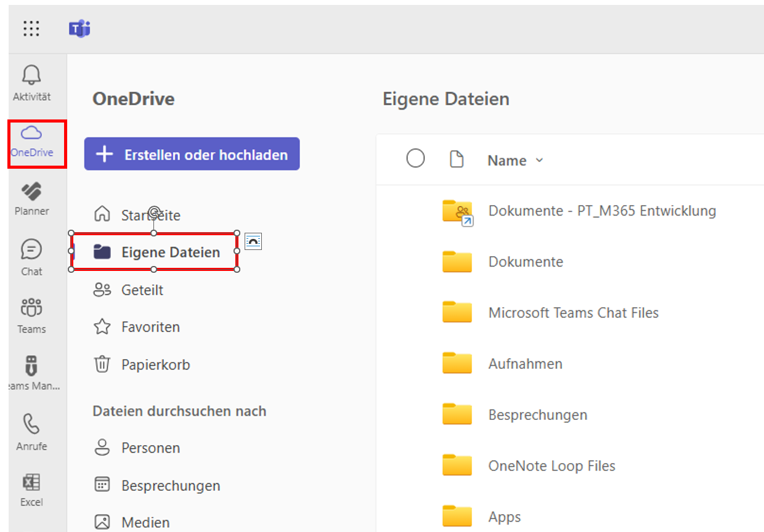Viewport: 764px width, 532px height.
Task: Click the Apps folder icon
Action: pyautogui.click(x=457, y=517)
